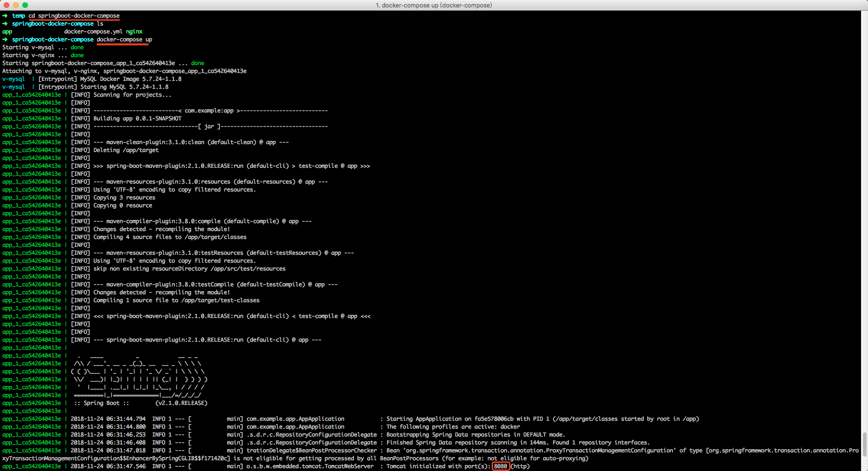
Task: Click 'Bootstrapping Spring Data repositories' message
Action: click(x=475, y=435)
